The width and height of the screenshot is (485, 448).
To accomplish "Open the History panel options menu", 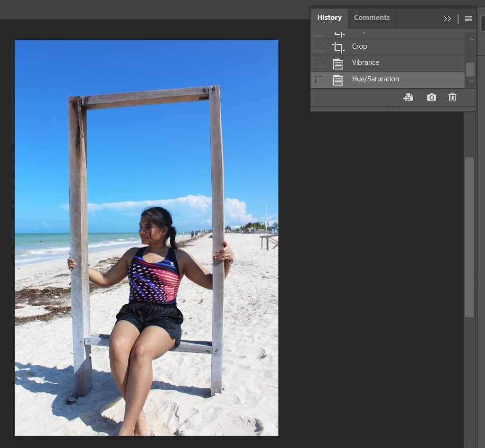I will point(468,19).
